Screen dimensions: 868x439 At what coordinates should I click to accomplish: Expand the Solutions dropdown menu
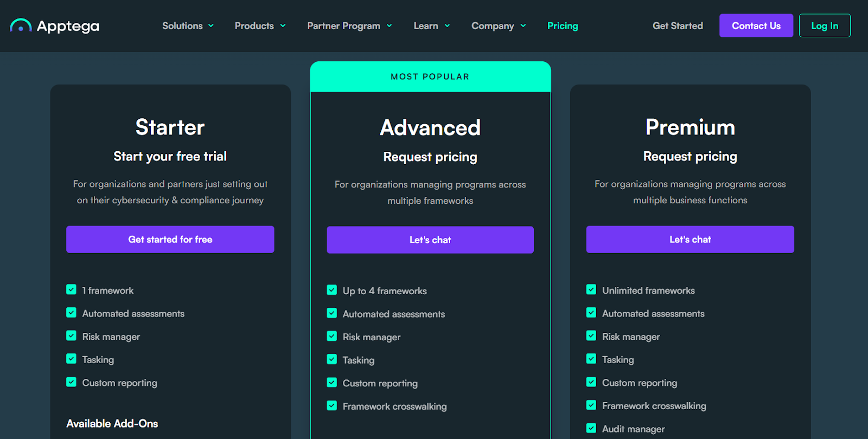(188, 25)
